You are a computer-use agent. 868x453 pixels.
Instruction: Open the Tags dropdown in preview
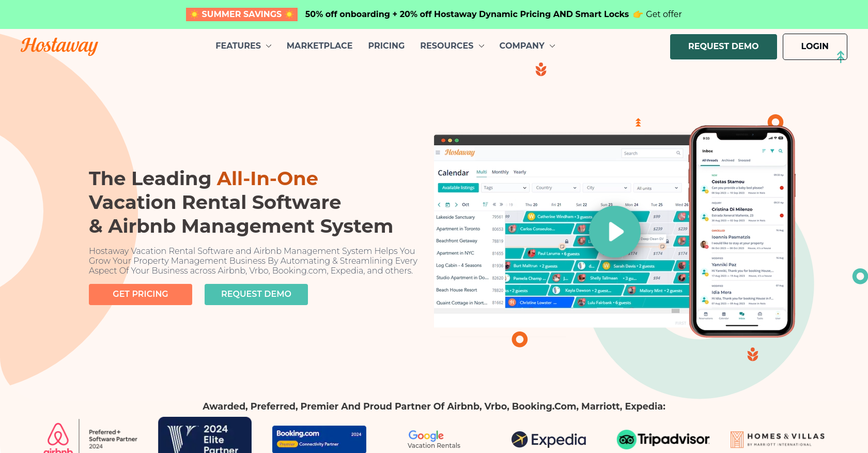[x=505, y=188]
